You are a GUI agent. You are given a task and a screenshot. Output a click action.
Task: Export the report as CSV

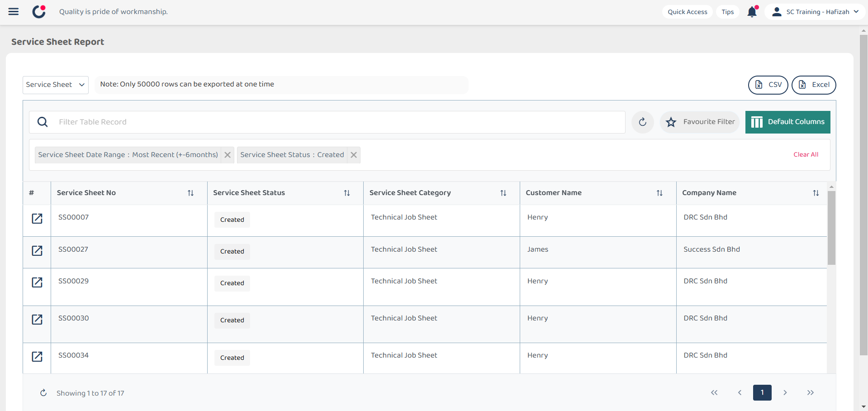(x=768, y=85)
